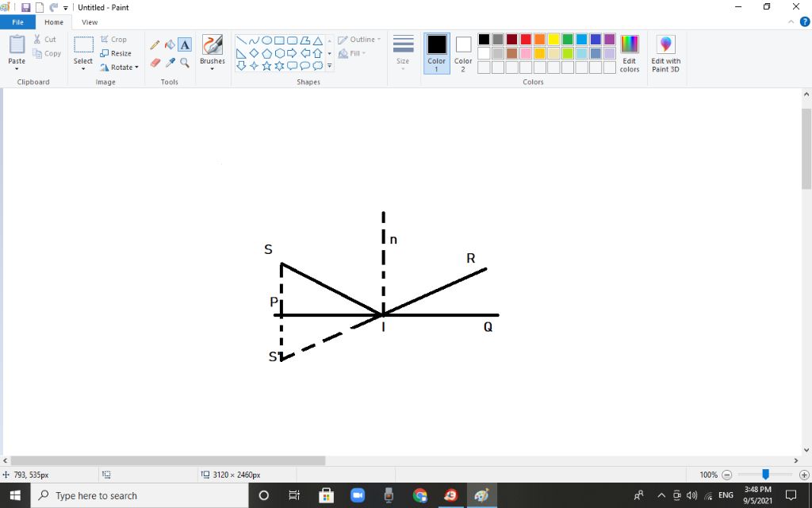The height and width of the screenshot is (508, 812).
Task: Select the Text tool
Action: 185,45
